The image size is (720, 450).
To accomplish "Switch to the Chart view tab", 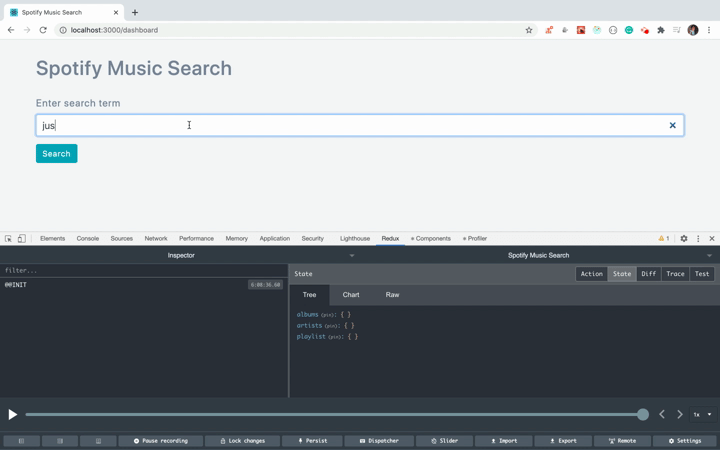I will [x=351, y=295].
